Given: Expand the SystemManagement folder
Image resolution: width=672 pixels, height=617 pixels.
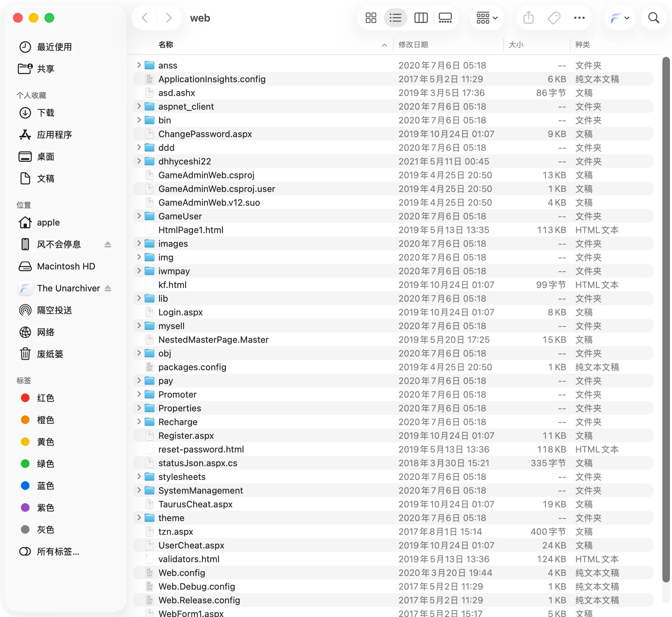Looking at the screenshot, I should (139, 490).
